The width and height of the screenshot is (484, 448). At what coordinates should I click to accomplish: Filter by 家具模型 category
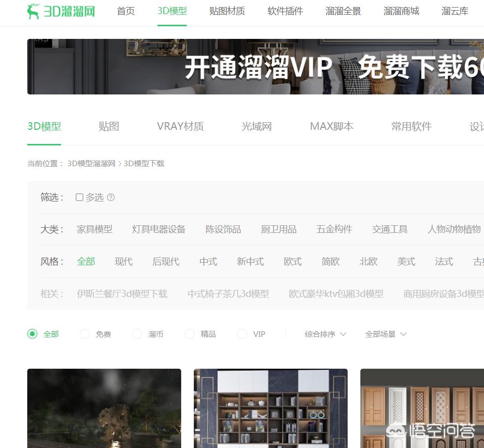[94, 229]
